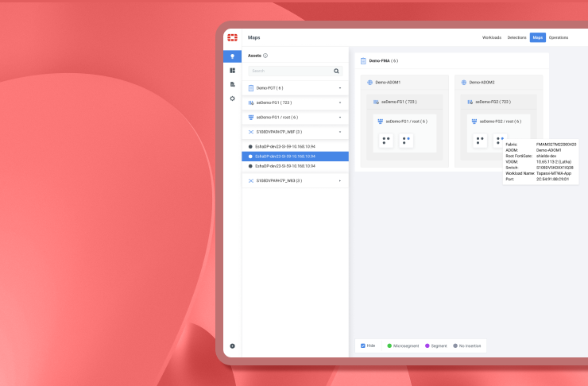
Task: Expand seDemo-FG1 (723) arrow in Assets list
Action: [x=340, y=102]
